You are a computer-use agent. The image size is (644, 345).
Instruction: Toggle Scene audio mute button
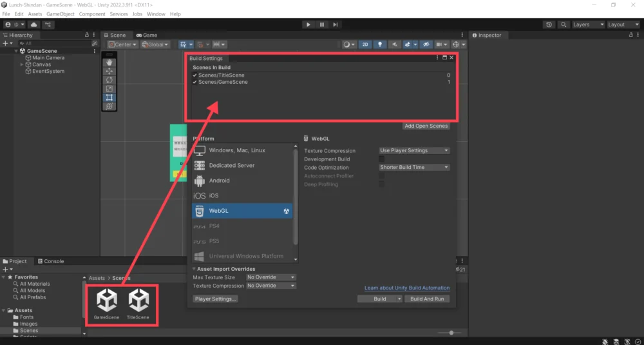(x=395, y=44)
